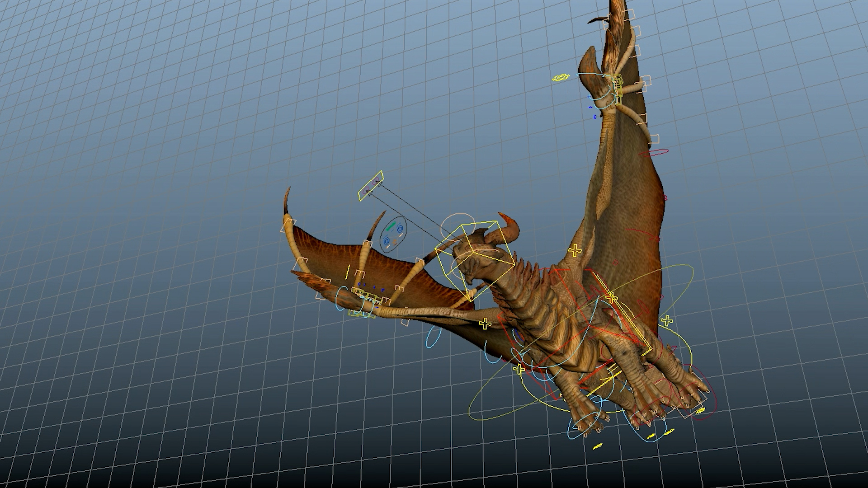Select dark red ellipse on raised wing
868x488 pixels.
654,153
